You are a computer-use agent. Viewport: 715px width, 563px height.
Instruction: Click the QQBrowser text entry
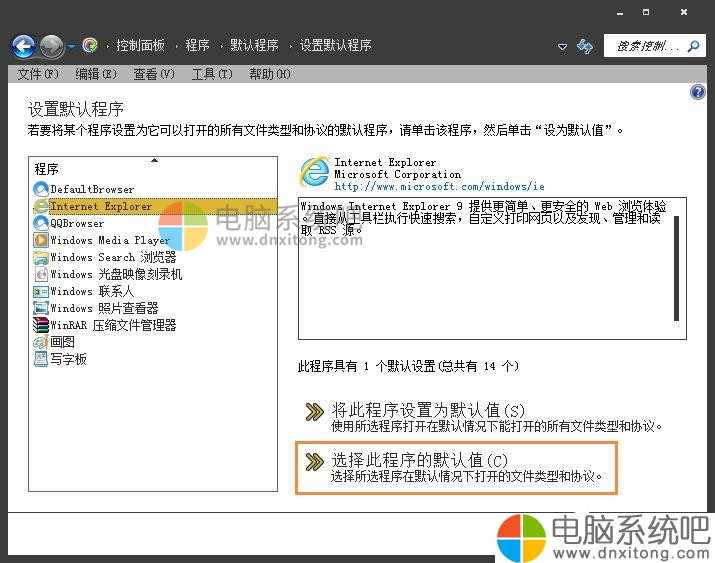tap(77, 223)
